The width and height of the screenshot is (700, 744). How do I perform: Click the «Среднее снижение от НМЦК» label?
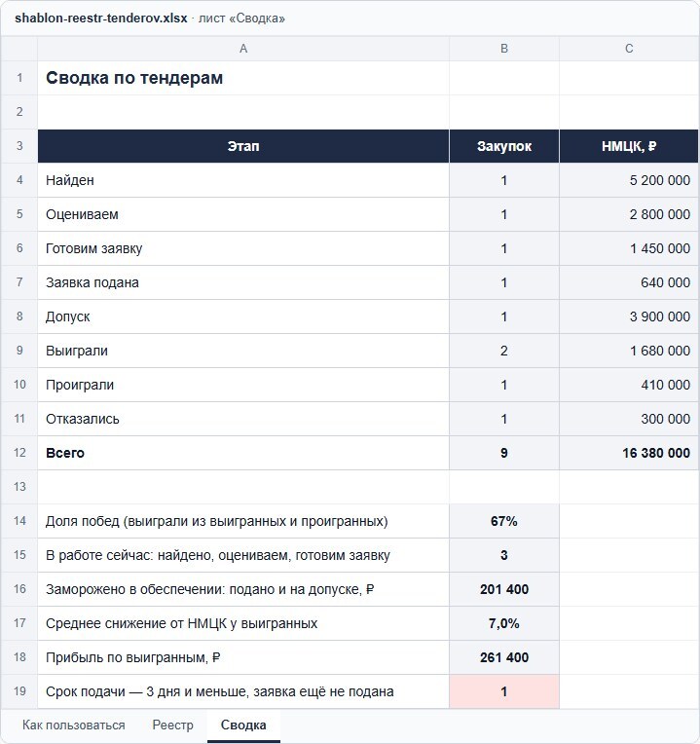coord(243,623)
